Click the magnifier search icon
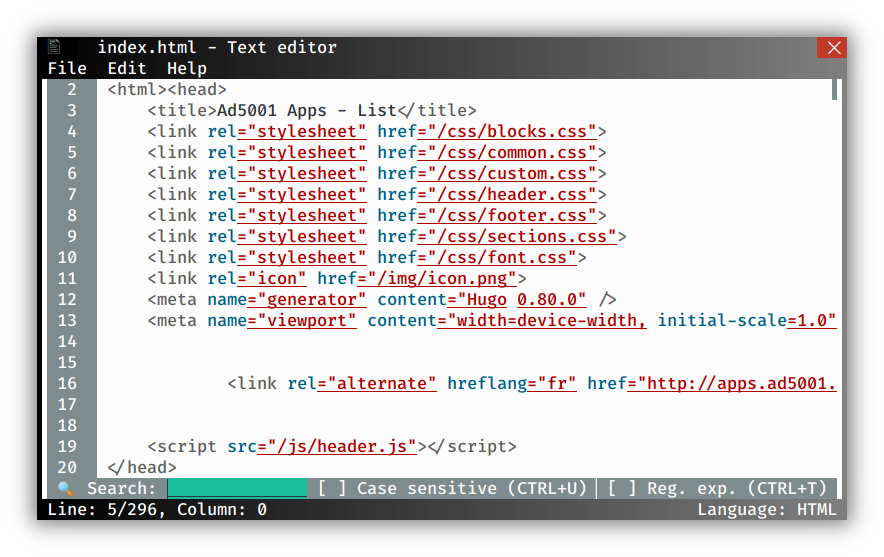 click(x=65, y=488)
